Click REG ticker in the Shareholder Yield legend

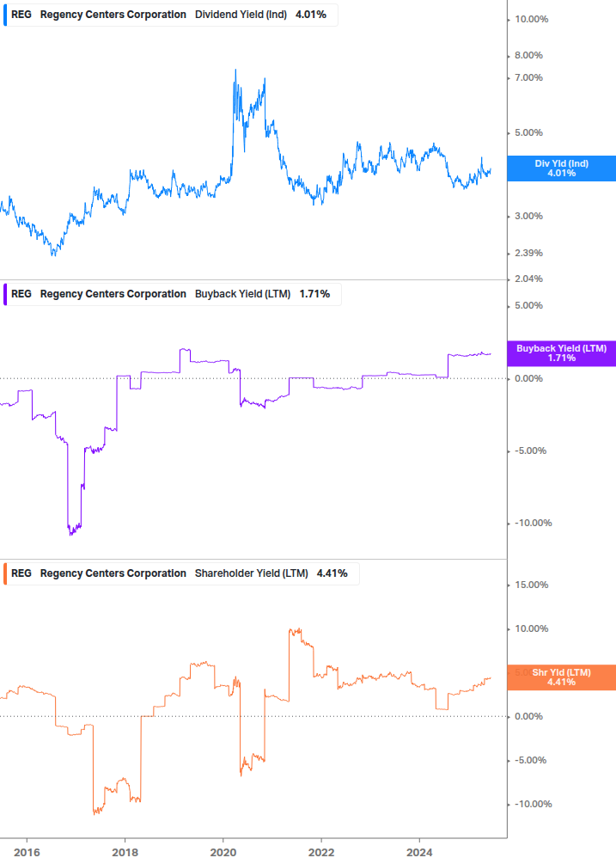pyautogui.click(x=21, y=573)
